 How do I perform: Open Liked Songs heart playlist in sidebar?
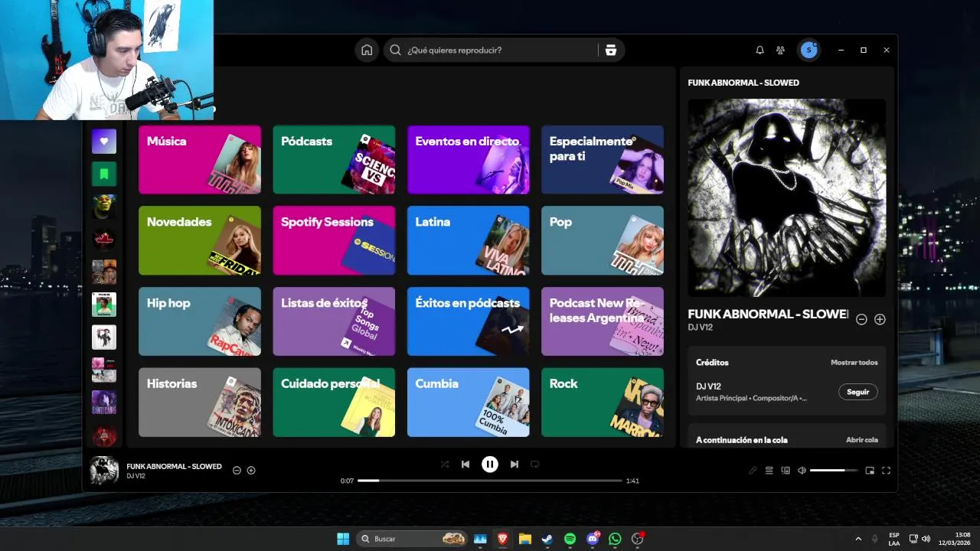(x=104, y=141)
